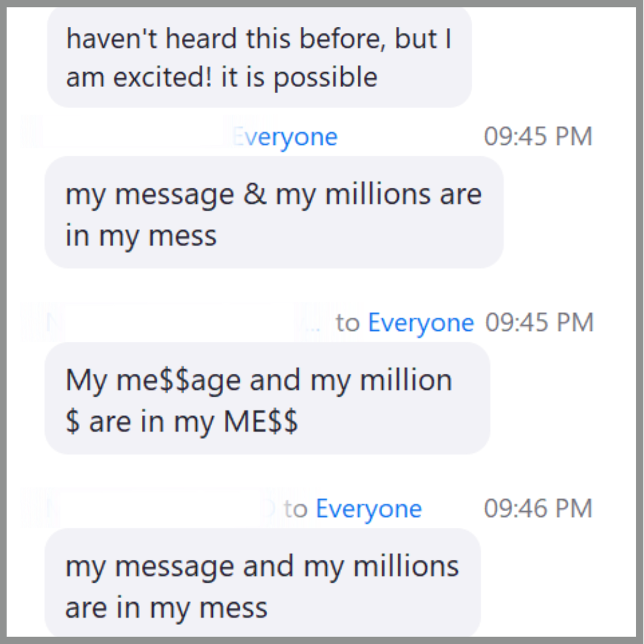Click the "haven't heard this before" message bubble
The image size is (644, 644).
(259, 58)
